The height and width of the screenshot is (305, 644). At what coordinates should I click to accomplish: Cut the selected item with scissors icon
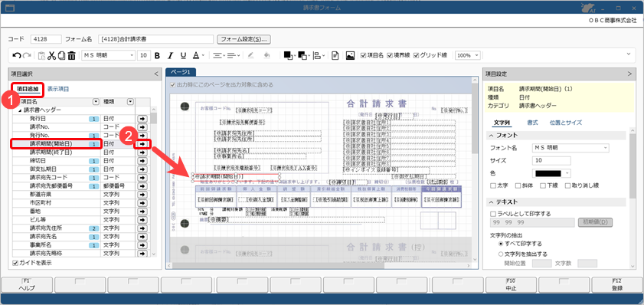click(51, 55)
